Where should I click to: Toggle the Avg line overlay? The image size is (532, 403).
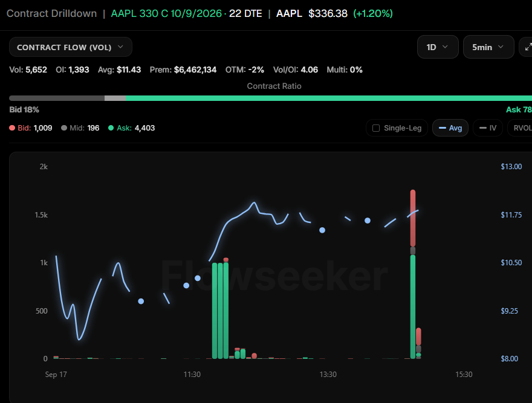tap(450, 128)
